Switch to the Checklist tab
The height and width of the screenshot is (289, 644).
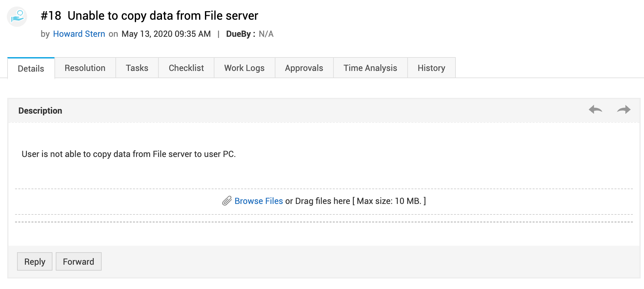coord(186,68)
